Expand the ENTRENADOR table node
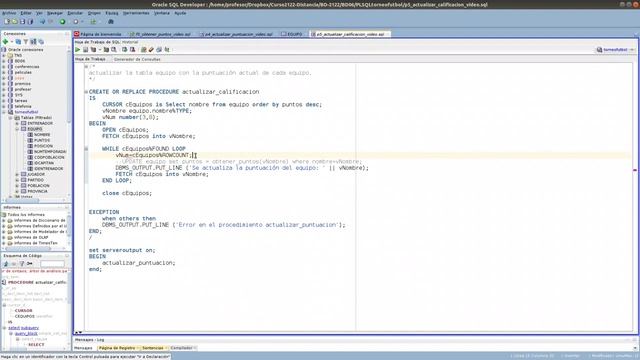 [x=17, y=123]
